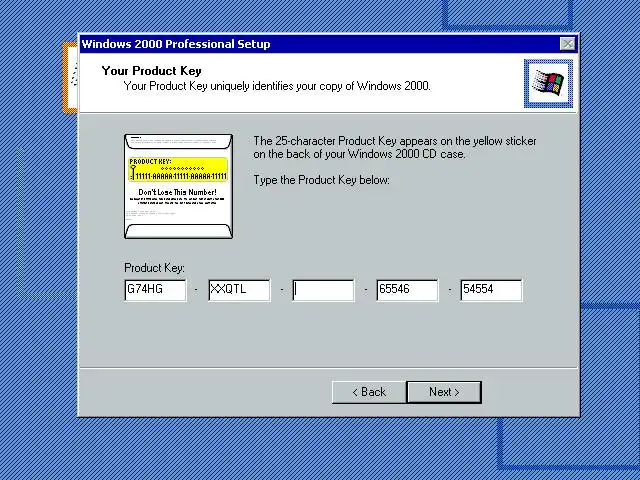
Task: Focus the empty third product key field
Action: [x=323, y=290]
